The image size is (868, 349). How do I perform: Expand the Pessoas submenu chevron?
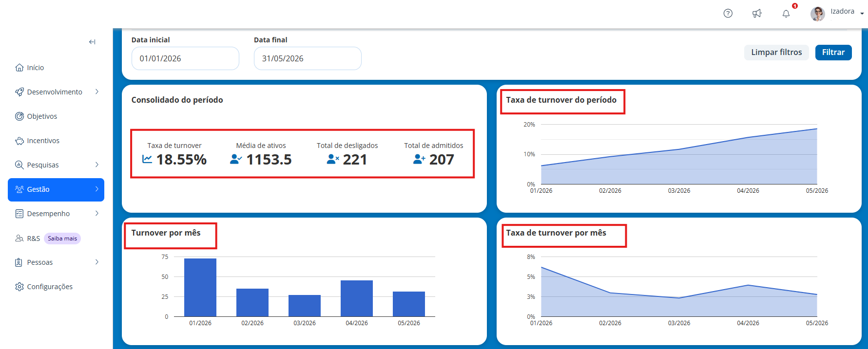click(x=97, y=262)
